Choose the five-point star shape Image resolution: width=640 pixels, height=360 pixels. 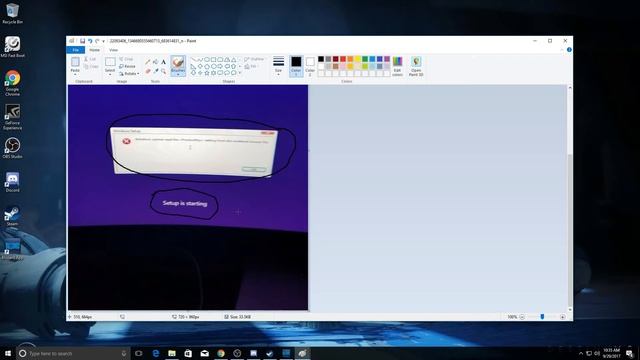coord(207,73)
